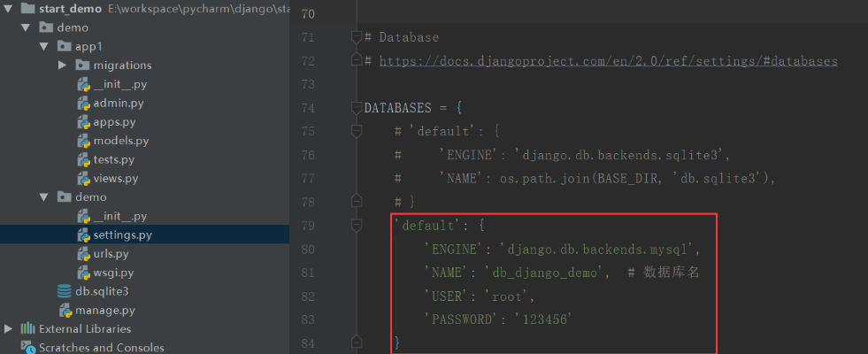868x354 pixels.
Task: Collapse the app1 folder arrow
Action: pyautogui.click(x=44, y=47)
